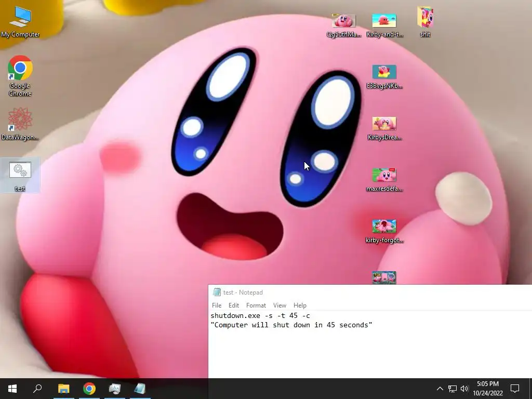Open File Explorer from taskbar
532x399 pixels.
coord(64,389)
